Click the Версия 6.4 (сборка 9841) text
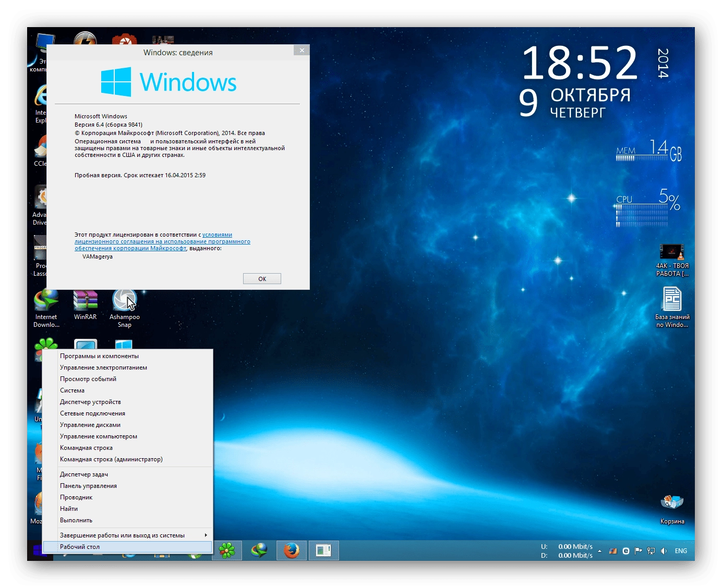The height and width of the screenshot is (588, 722). coord(109,125)
